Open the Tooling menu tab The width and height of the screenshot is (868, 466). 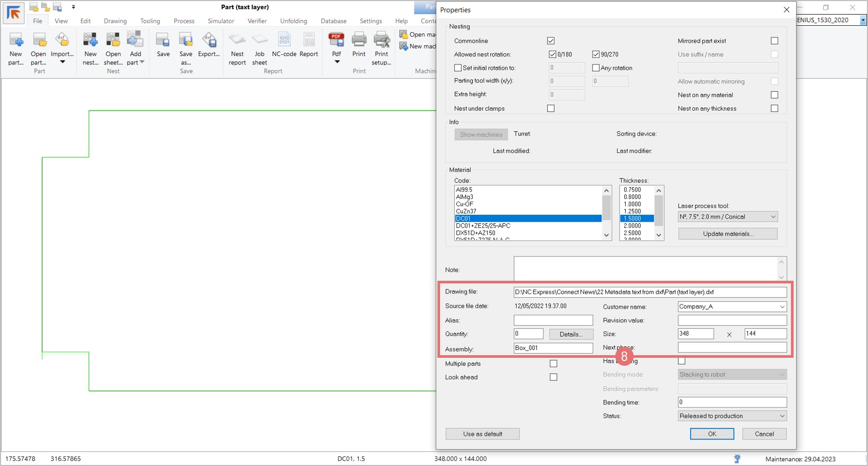[x=150, y=21]
